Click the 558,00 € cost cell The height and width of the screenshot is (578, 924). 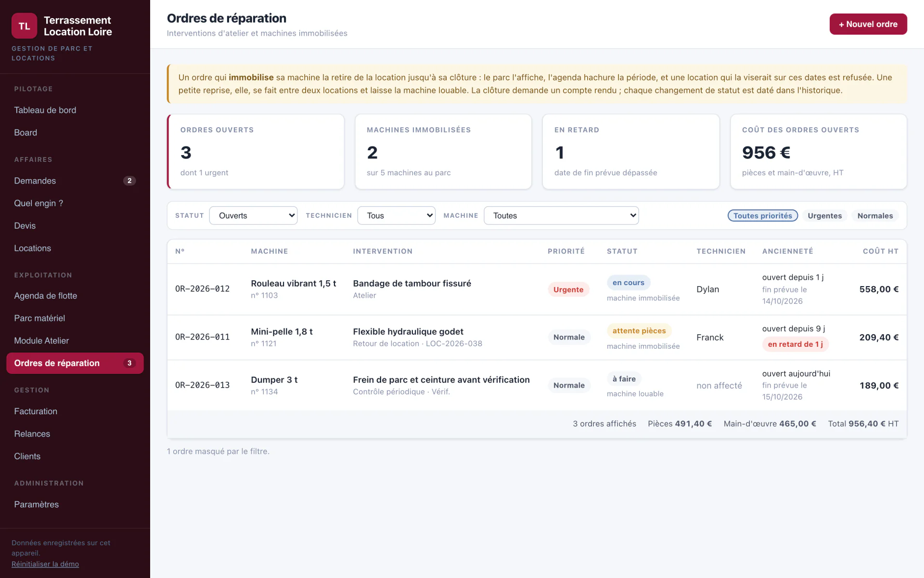pos(879,289)
